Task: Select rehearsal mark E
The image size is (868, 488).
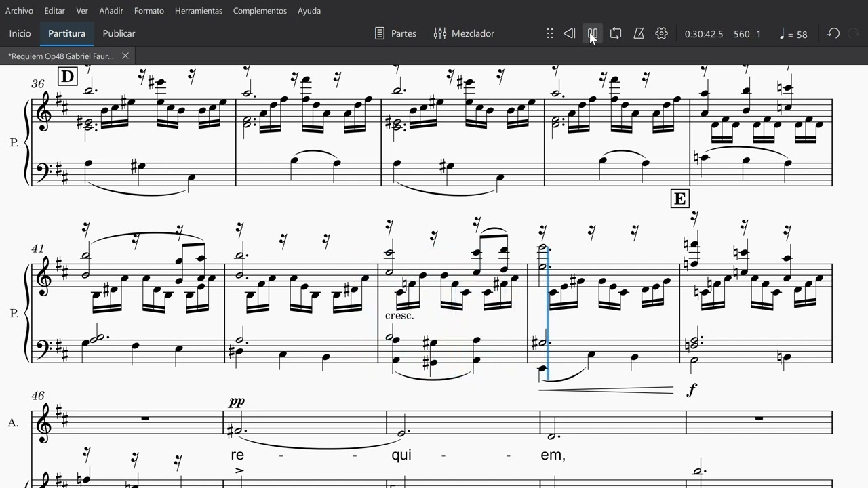Action: (679, 199)
